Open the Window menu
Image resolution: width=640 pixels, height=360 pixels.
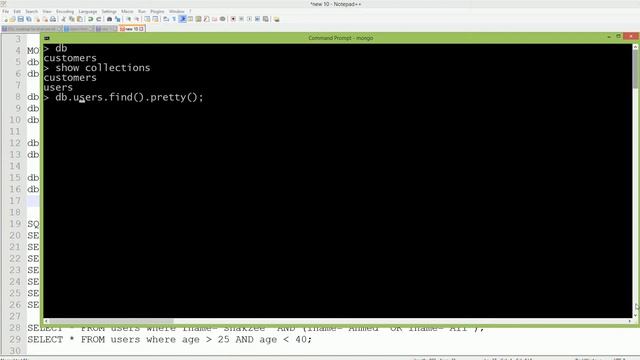pos(177,11)
